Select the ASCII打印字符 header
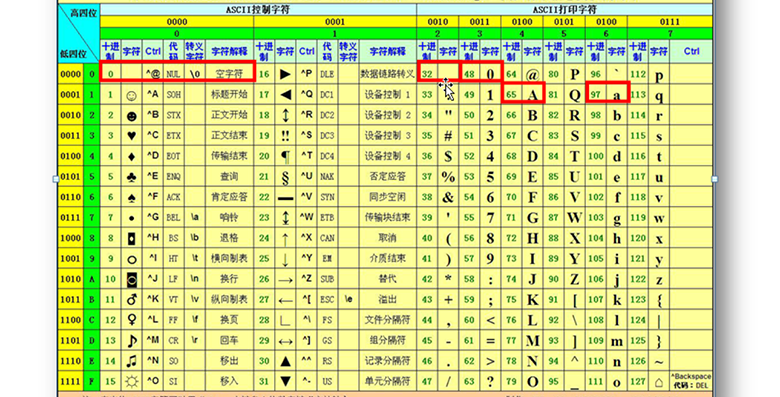 [x=565, y=9]
